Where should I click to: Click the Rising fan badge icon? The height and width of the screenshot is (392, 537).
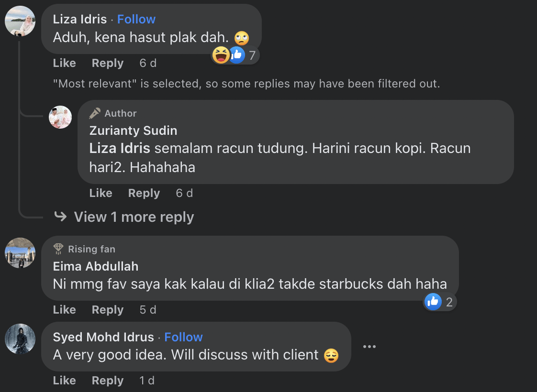tap(58, 249)
